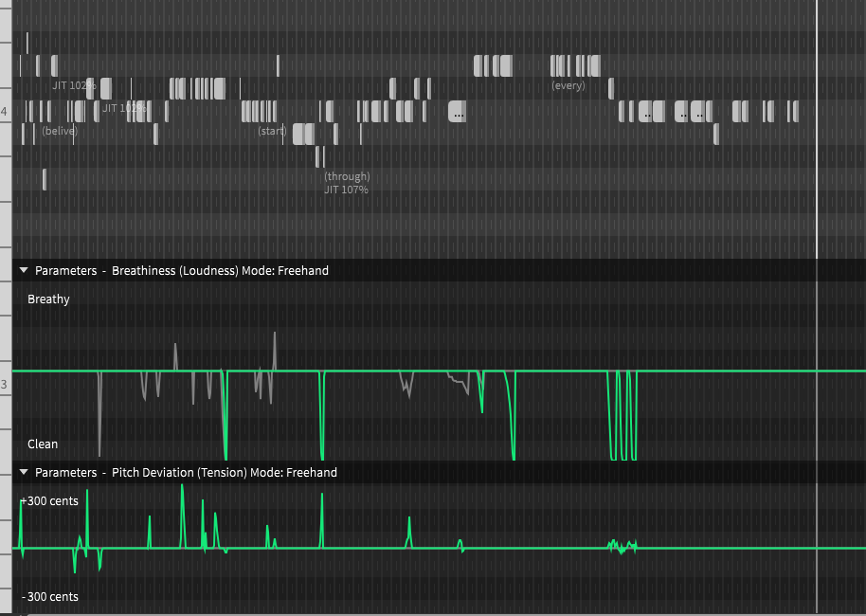This screenshot has height=616, width=866.
Task: Click the (belive) lyric label
Action: pos(60,131)
